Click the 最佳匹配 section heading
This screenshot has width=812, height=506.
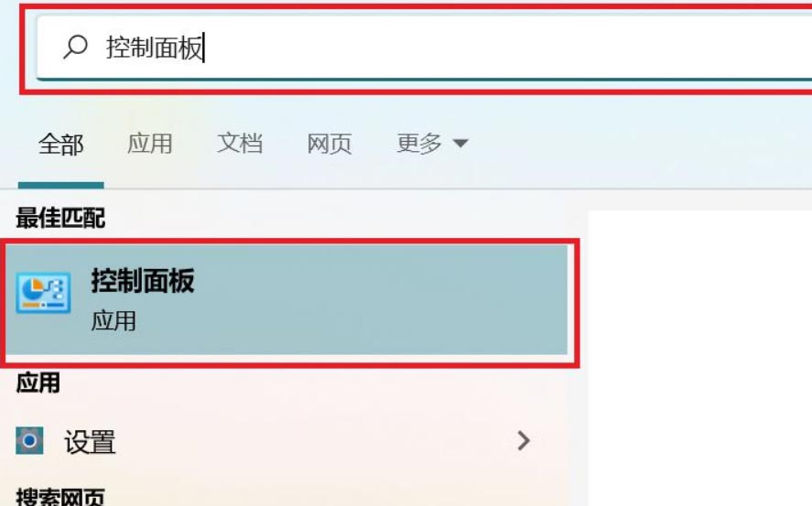60,218
